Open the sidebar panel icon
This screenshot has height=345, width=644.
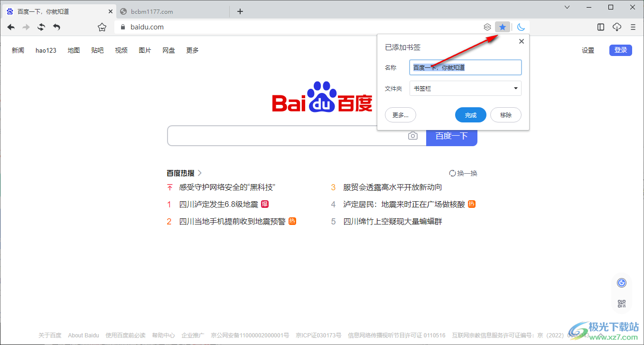click(601, 27)
